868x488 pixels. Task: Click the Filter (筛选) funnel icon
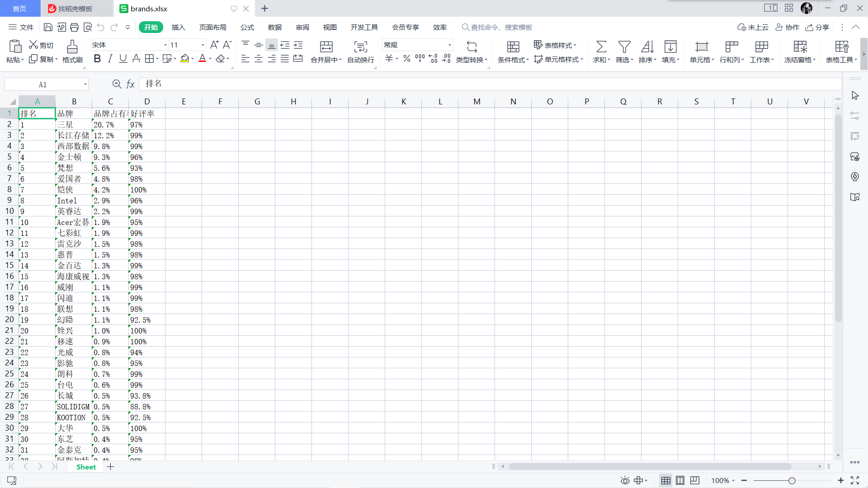[624, 47]
